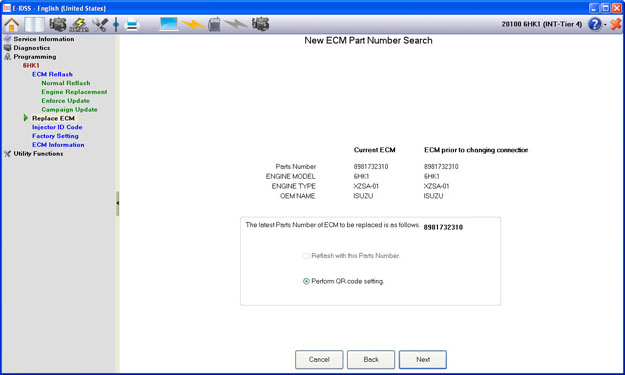Expand the Replace ECM tree arrow

point(26,118)
